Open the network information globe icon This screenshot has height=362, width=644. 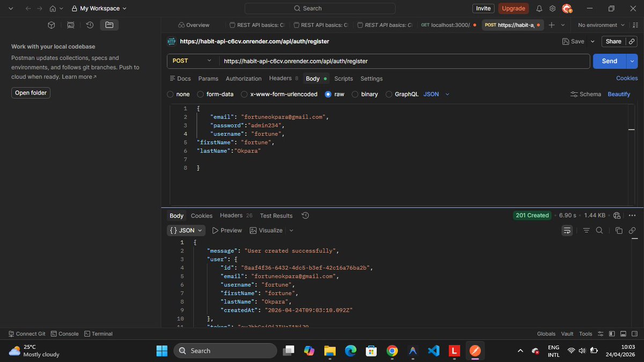pyautogui.click(x=617, y=216)
